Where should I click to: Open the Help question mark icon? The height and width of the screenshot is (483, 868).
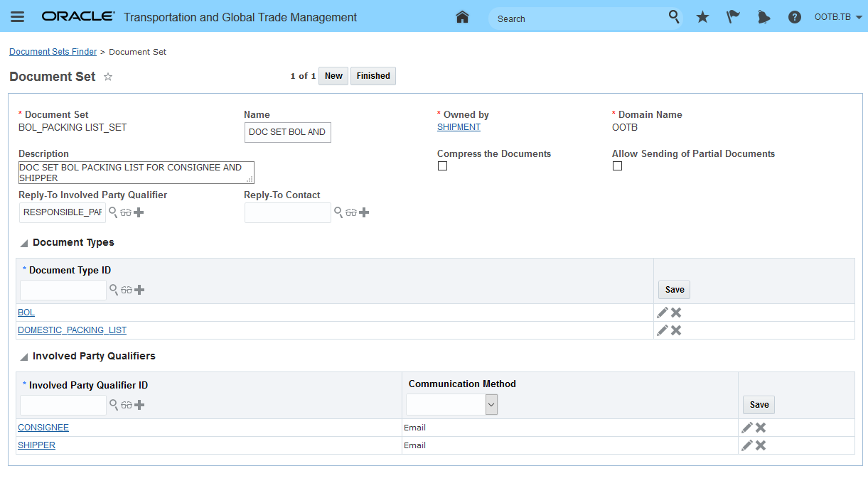click(795, 17)
